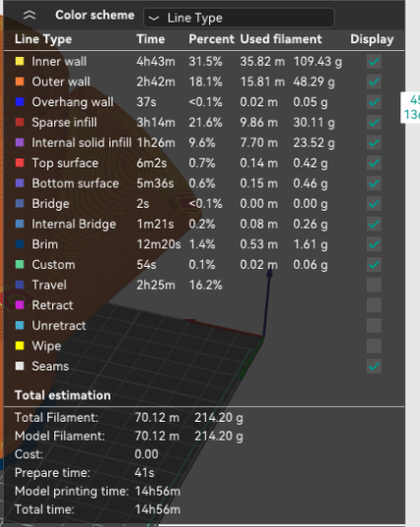This screenshot has height=527, width=420.
Task: Collapse the legend with double-chevron icon
Action: 29,15
